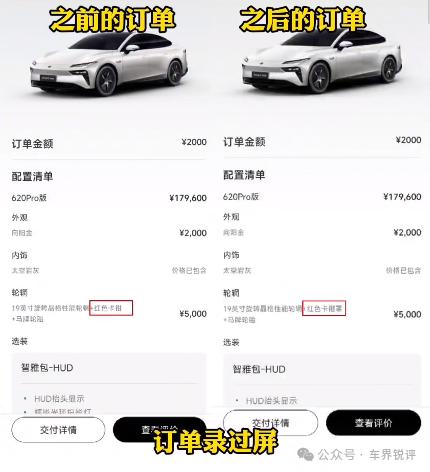
Task: Click the right 620Pro版 ¥179,600 row
Action: [322, 197]
